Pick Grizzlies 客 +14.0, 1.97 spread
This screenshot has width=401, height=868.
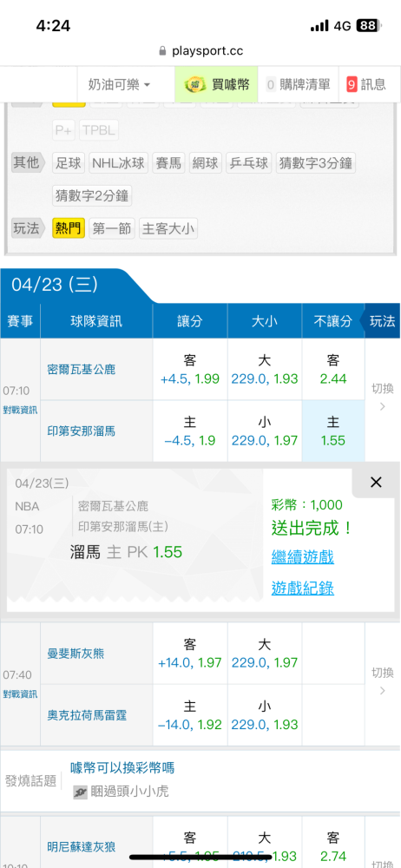(190, 654)
